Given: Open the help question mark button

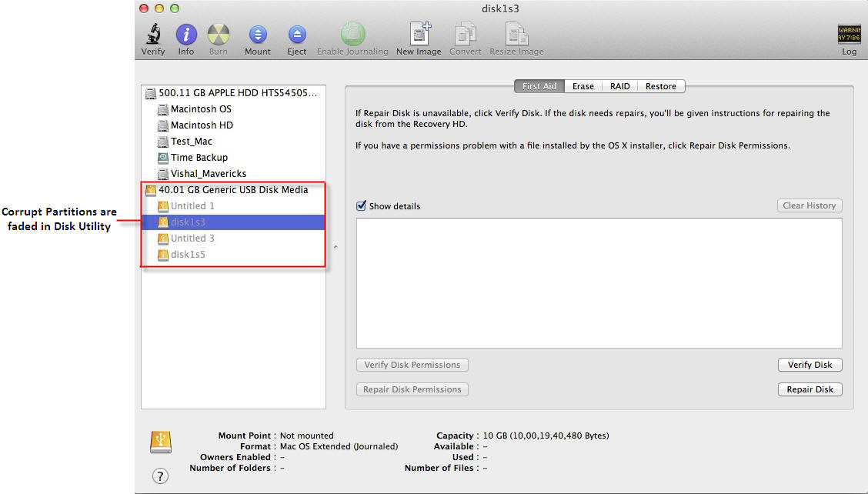Looking at the screenshot, I should [x=160, y=476].
